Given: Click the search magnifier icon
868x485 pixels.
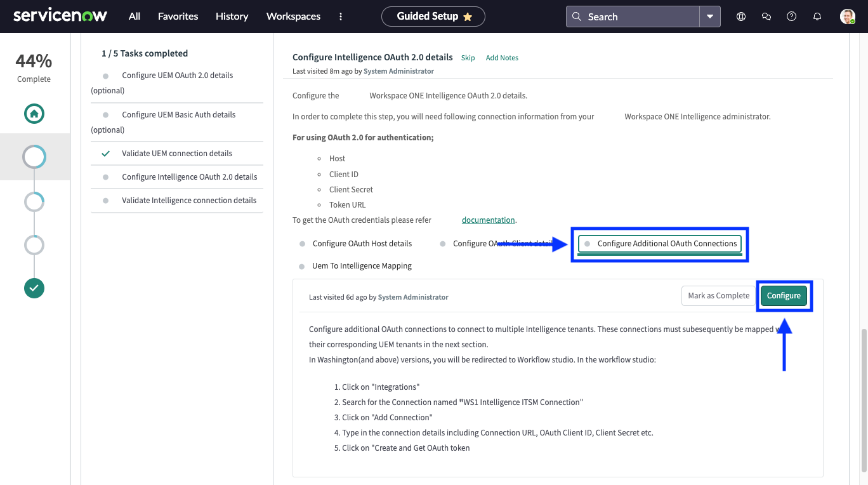Looking at the screenshot, I should point(577,16).
